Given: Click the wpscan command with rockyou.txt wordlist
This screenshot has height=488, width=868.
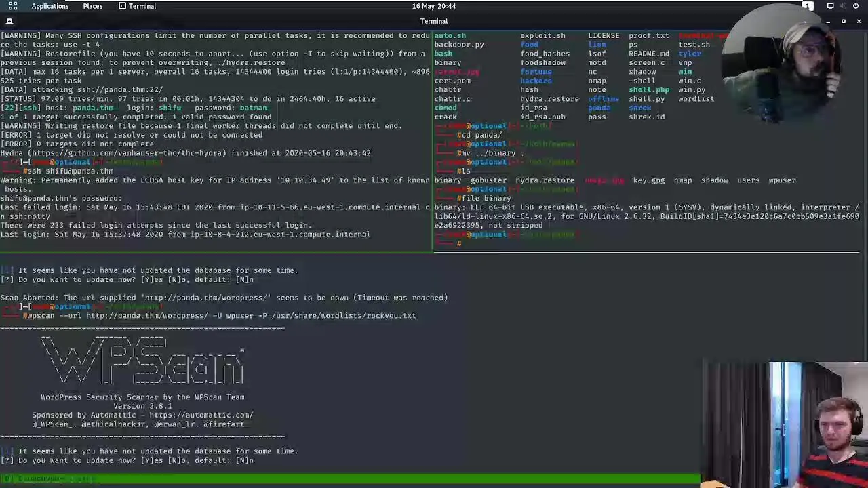Looking at the screenshot, I should tap(222, 316).
